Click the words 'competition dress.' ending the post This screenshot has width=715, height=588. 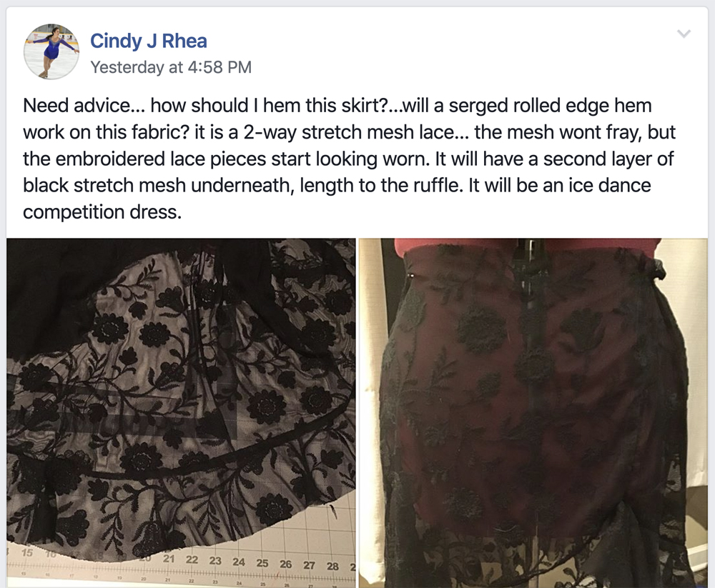102,212
